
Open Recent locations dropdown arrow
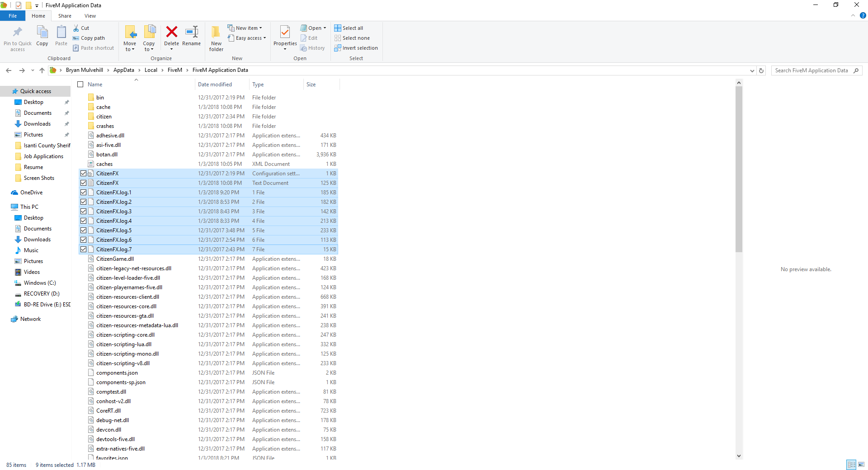point(33,70)
